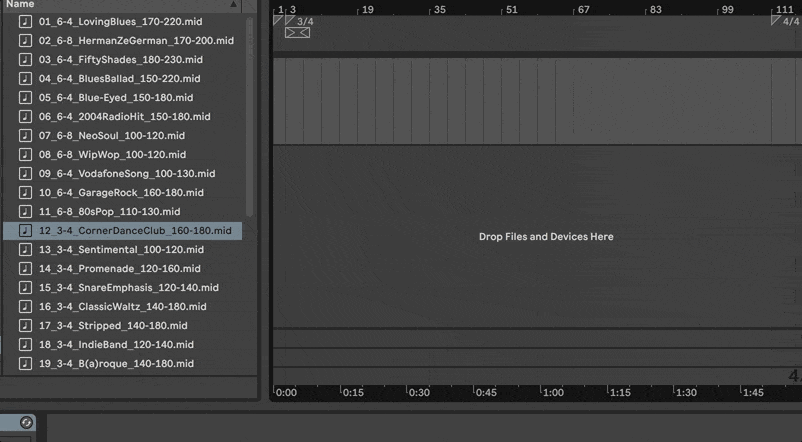Click bar 19 on the beat-time ruler
The height and width of the screenshot is (442, 802).
(x=367, y=10)
